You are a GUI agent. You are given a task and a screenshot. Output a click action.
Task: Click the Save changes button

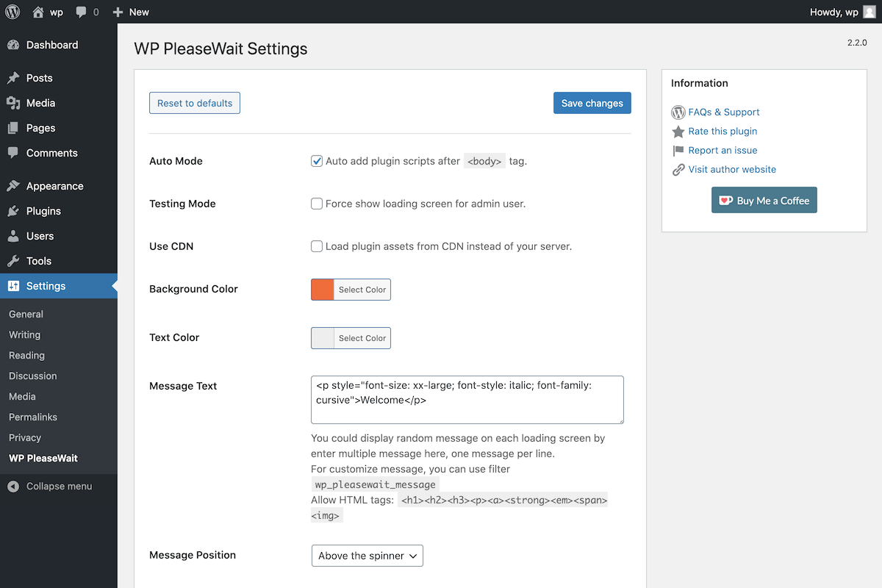(592, 103)
